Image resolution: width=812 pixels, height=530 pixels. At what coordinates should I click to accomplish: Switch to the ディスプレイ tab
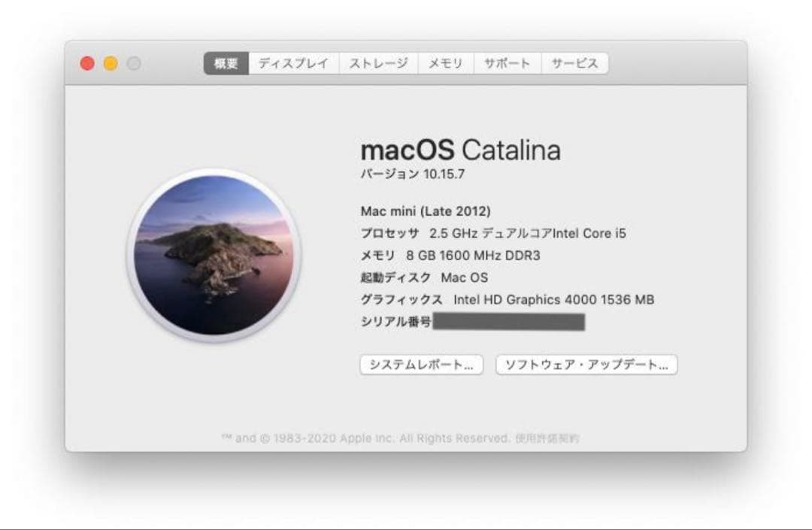tap(294, 63)
